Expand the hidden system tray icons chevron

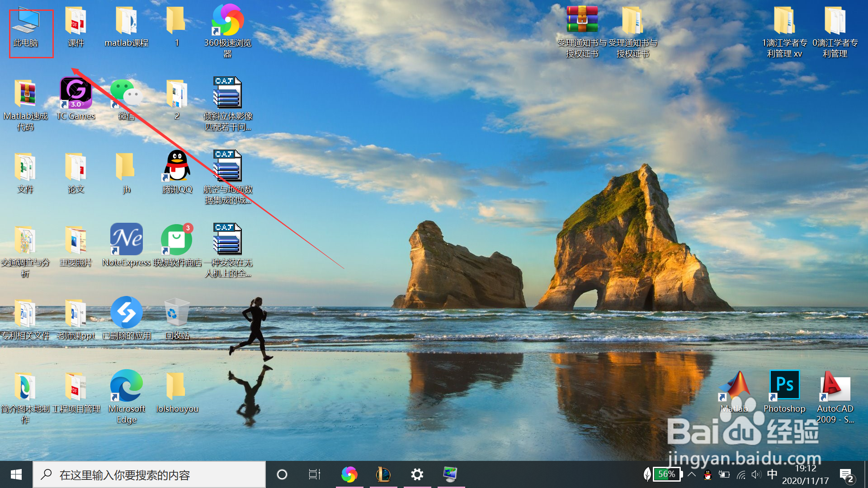pyautogui.click(x=692, y=474)
